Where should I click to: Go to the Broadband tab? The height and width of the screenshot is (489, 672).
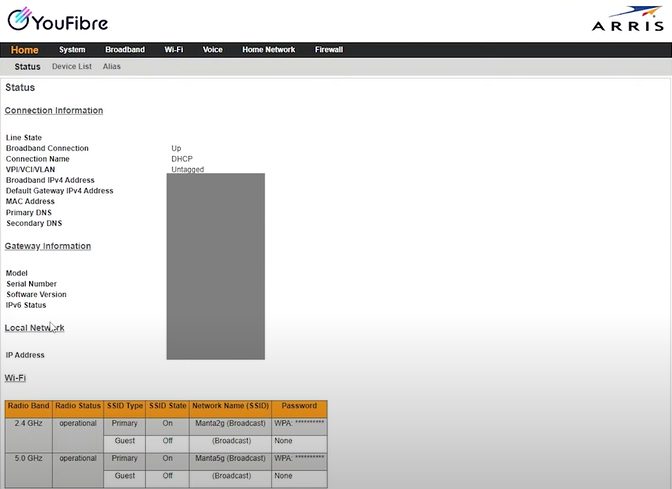tap(125, 50)
